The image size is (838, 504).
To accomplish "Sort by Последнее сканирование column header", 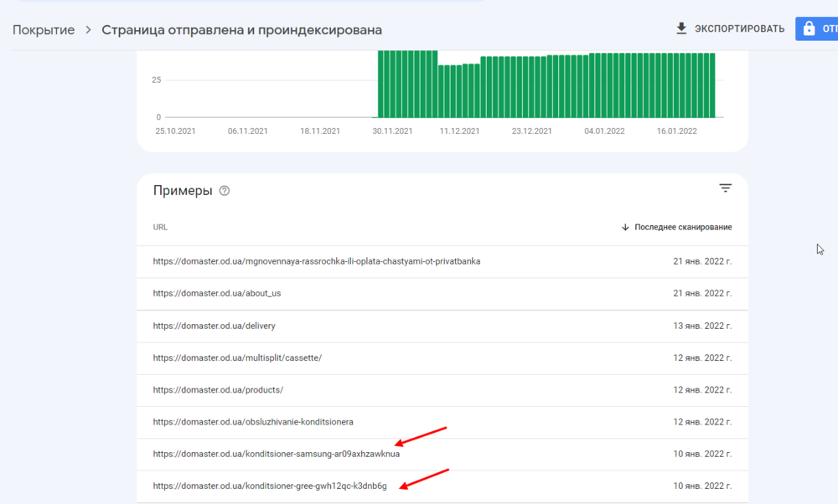I will [683, 227].
